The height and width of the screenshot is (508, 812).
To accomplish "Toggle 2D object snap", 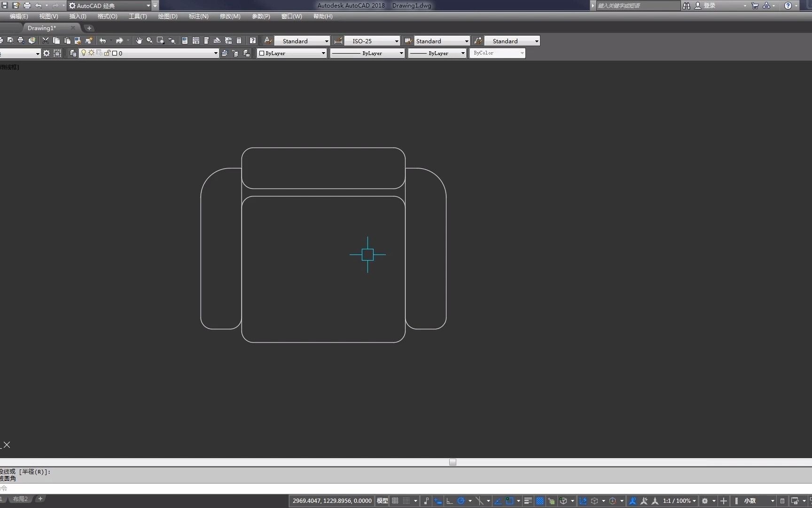I will click(509, 501).
